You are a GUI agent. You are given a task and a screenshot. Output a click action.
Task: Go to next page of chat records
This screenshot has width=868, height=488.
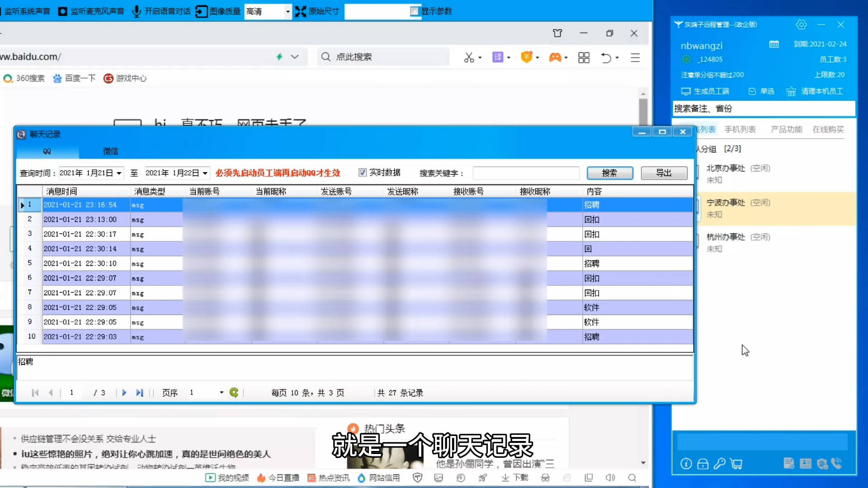tap(124, 393)
